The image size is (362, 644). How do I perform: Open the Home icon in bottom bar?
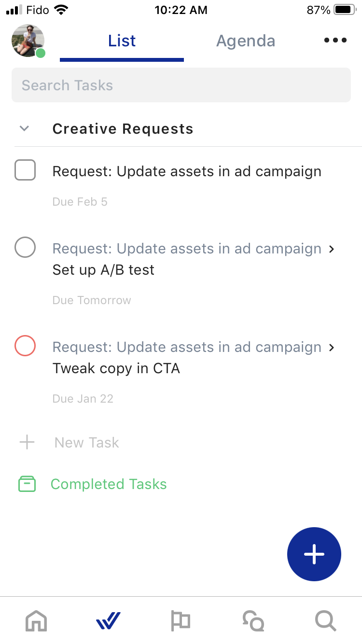point(36,620)
